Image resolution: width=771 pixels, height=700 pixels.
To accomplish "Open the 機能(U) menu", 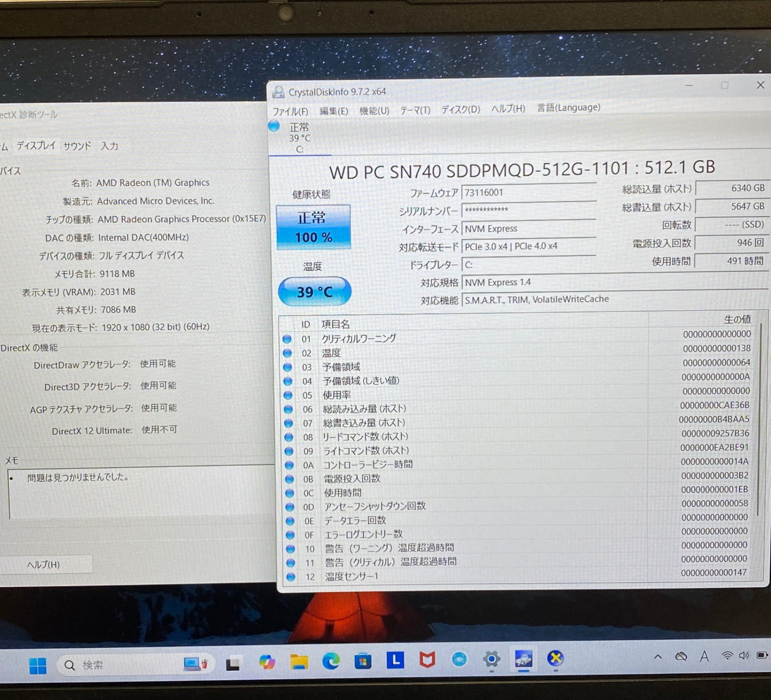I will point(375,110).
